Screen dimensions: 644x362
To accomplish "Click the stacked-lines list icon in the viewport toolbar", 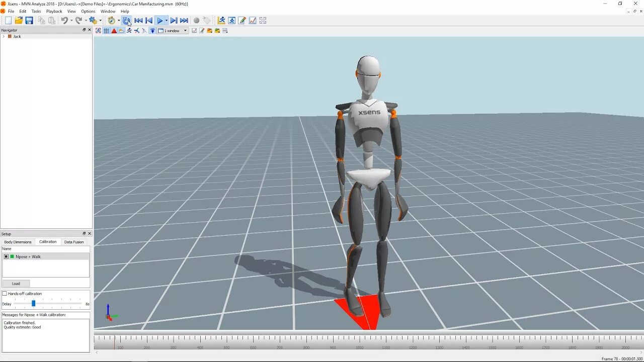I will tap(225, 31).
